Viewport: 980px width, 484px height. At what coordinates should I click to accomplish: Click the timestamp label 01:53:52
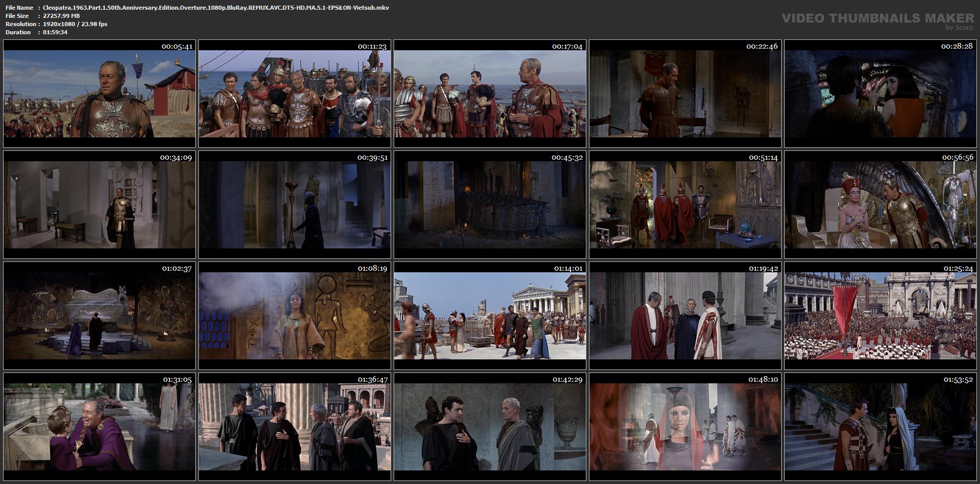pyautogui.click(x=958, y=380)
